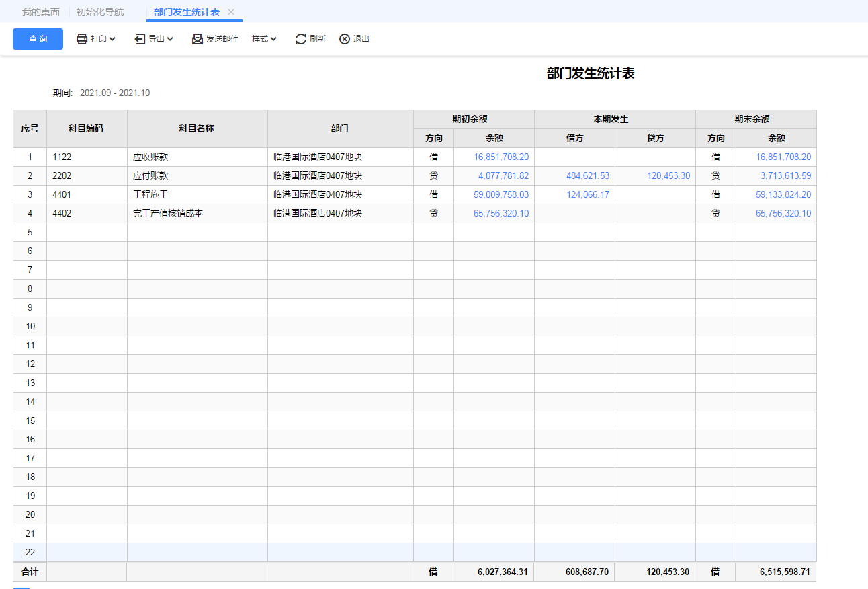868x589 pixels.
Task: Open opening balance 4,077,781.82 link
Action: (x=504, y=175)
